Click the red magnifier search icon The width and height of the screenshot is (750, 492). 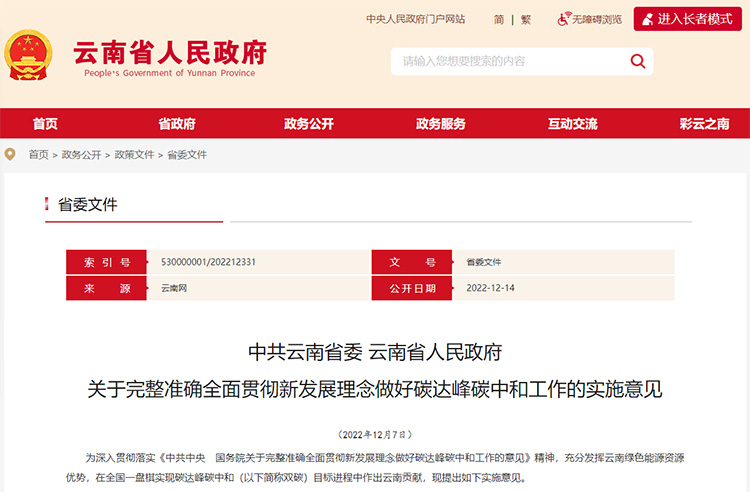(x=637, y=62)
